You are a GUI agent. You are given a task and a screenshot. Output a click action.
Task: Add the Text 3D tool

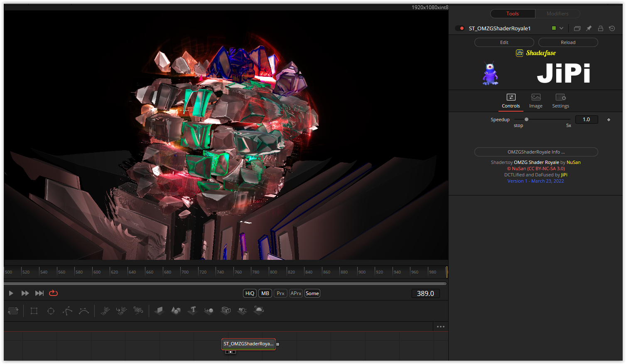[192, 310]
